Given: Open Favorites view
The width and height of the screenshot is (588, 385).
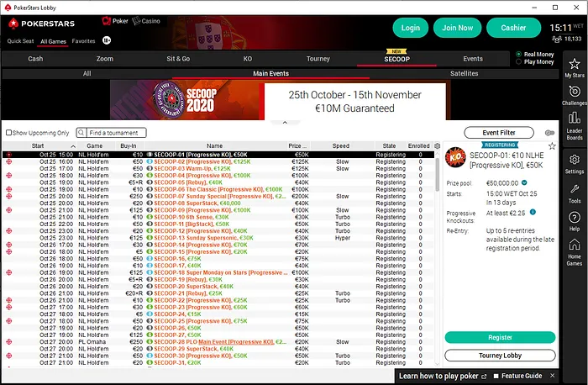Looking at the screenshot, I should click(x=84, y=41).
